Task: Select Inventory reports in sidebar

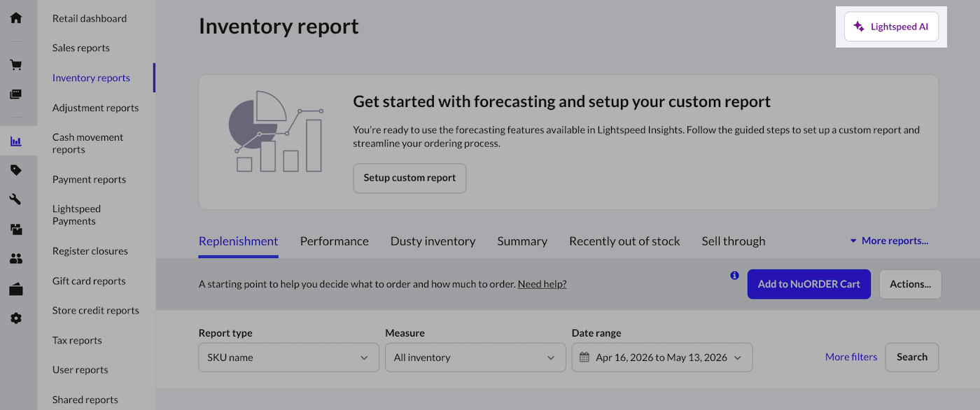Action: pyautogui.click(x=91, y=78)
